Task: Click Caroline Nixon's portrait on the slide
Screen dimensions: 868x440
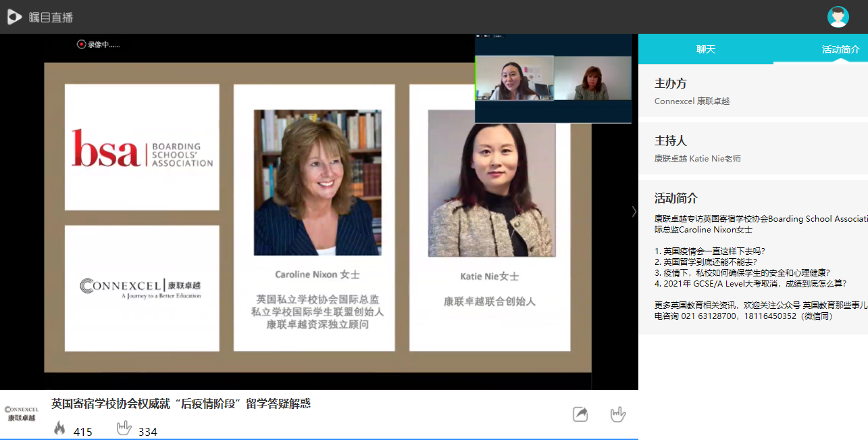Action: [x=317, y=182]
